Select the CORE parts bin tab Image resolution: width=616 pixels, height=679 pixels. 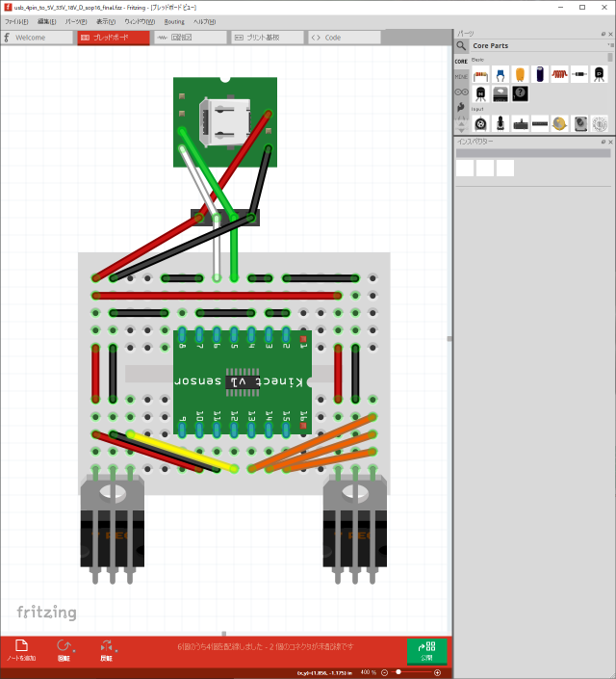click(x=461, y=62)
